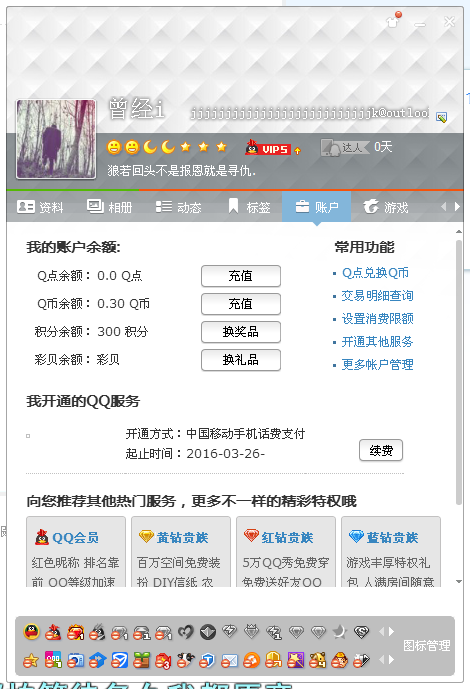The image size is (470, 689).
Task: Switch to the 相册 album tab
Action: 109,207
